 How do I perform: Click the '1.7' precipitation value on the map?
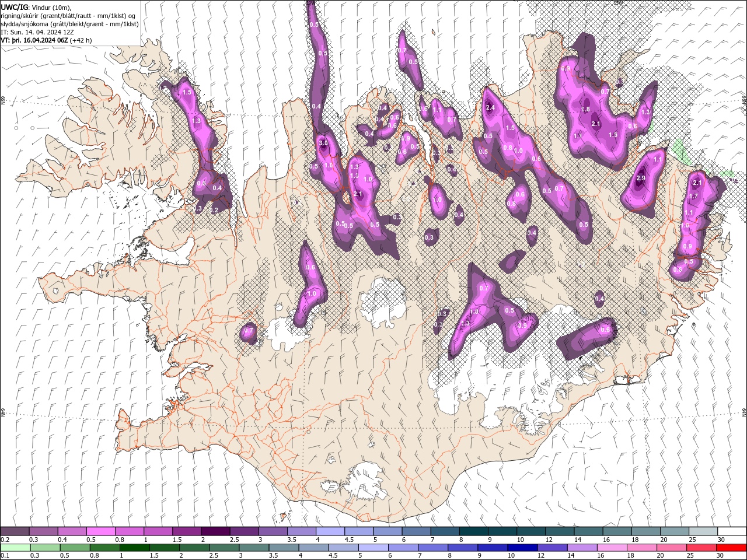click(694, 197)
